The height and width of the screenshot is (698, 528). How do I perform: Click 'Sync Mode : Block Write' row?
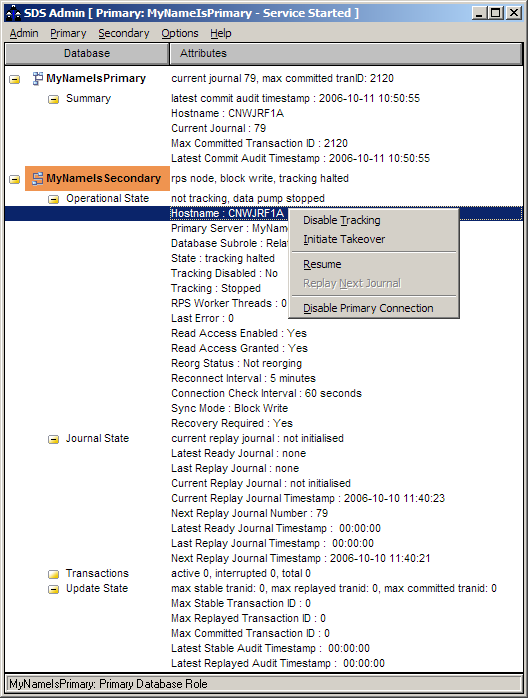click(230, 408)
